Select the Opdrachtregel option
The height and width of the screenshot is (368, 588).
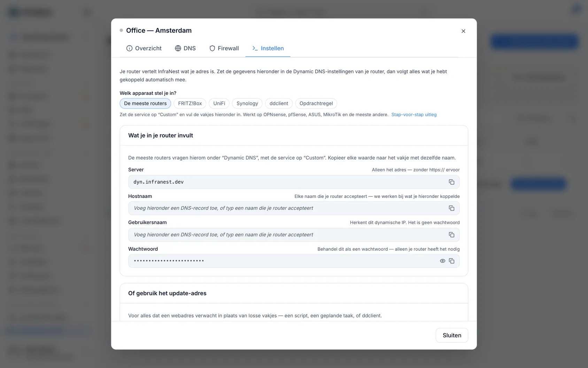[316, 103]
